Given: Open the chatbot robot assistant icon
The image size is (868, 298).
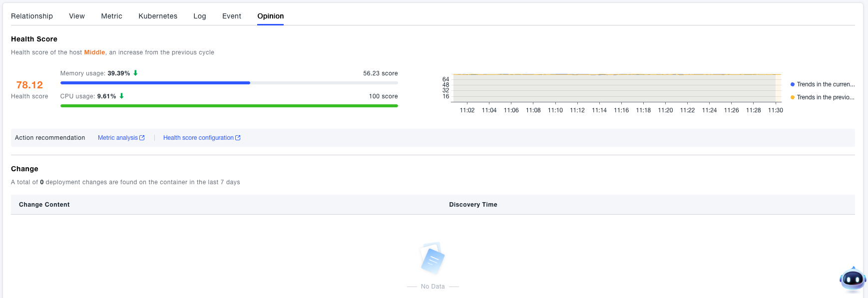Looking at the screenshot, I should coord(852,280).
